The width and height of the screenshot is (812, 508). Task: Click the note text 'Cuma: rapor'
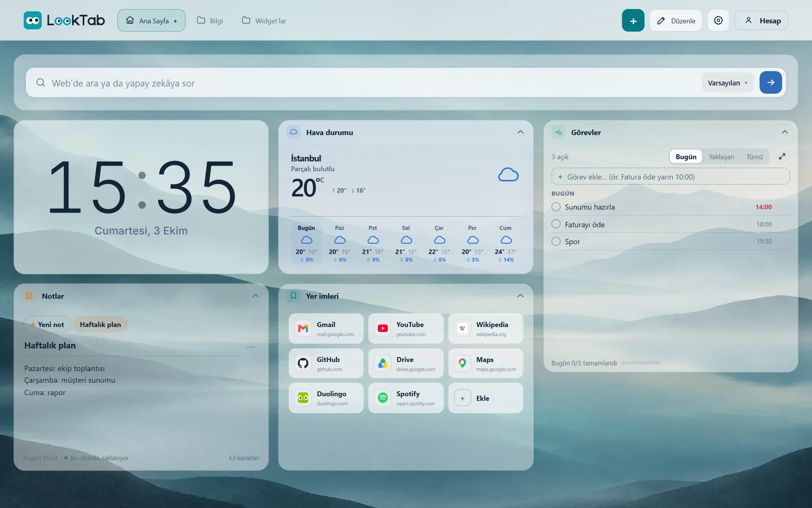[45, 392]
